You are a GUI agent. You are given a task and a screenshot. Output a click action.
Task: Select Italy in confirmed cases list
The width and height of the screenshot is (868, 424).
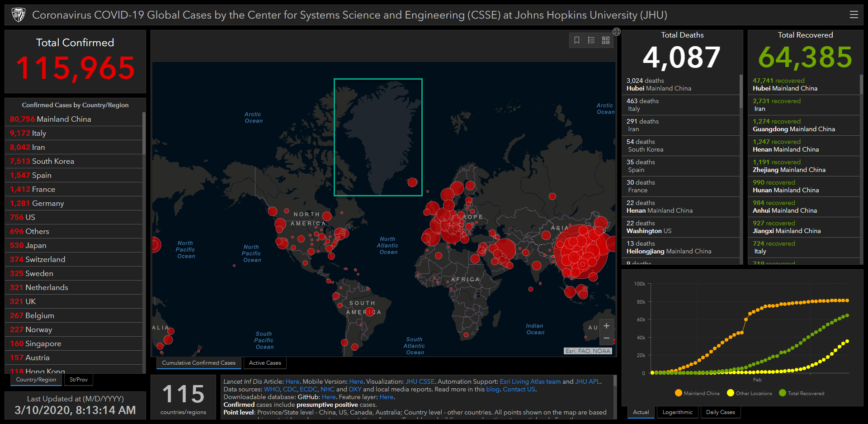[75, 133]
